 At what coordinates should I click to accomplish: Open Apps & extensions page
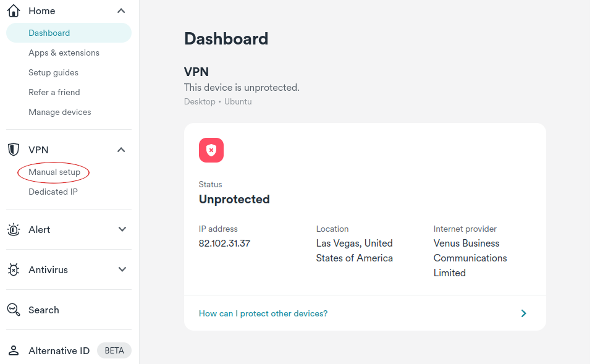[64, 53]
